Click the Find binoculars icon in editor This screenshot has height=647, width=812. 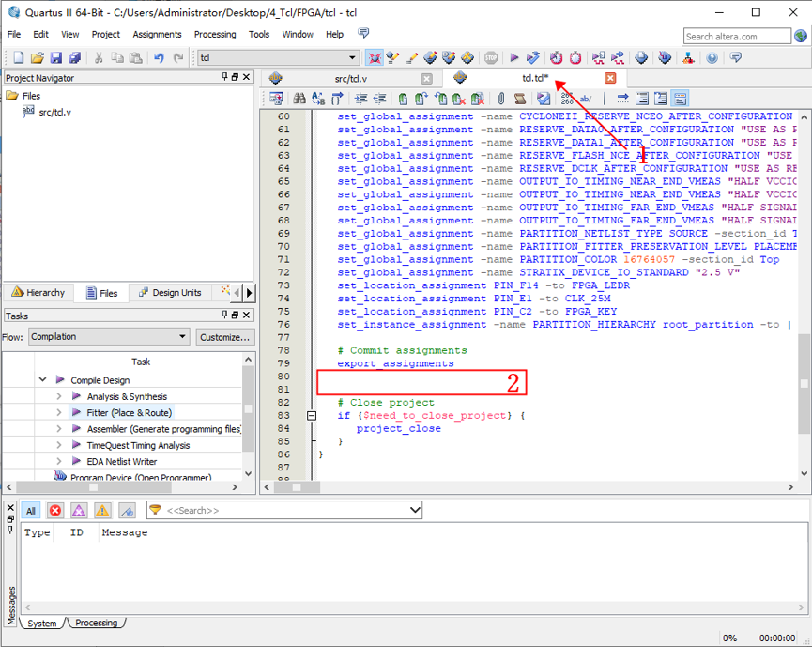(x=299, y=99)
